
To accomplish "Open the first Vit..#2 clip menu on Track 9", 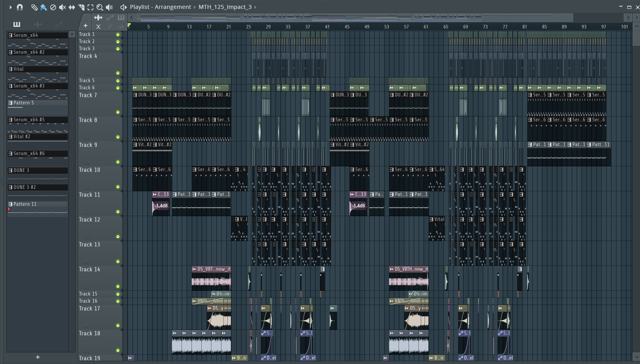I will (x=135, y=144).
